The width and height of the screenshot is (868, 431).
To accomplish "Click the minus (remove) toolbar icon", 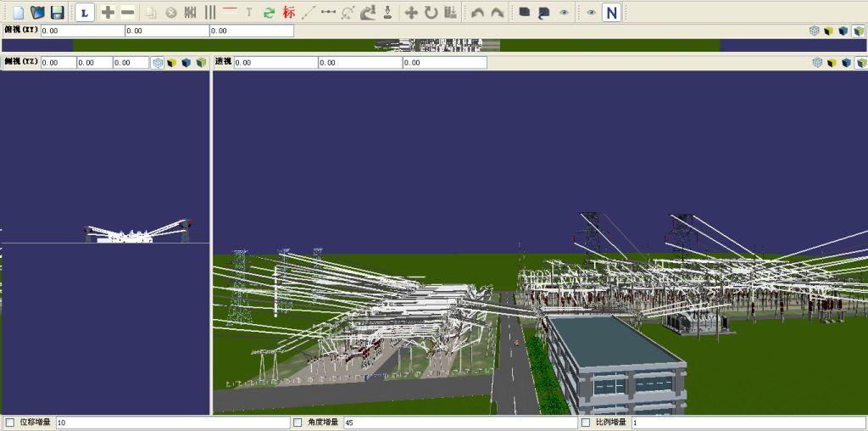I will [x=127, y=13].
